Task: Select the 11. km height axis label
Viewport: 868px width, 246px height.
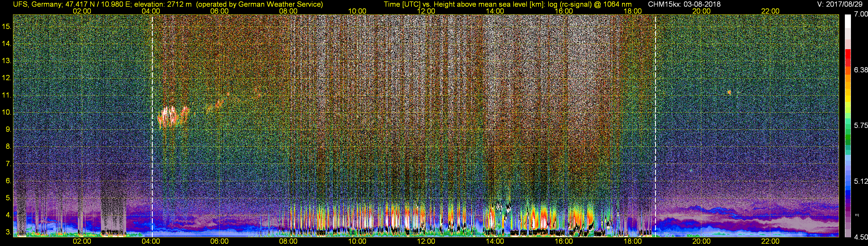Action: click(7, 95)
